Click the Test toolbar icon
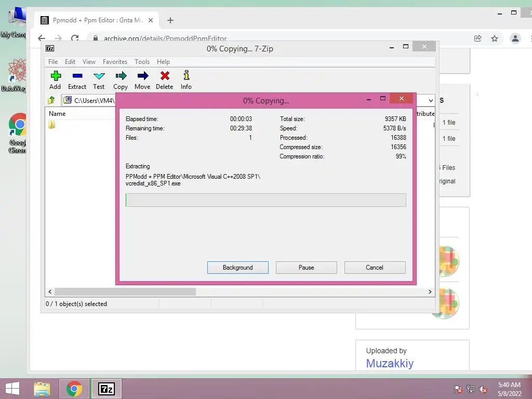The image size is (532, 399). [99, 80]
